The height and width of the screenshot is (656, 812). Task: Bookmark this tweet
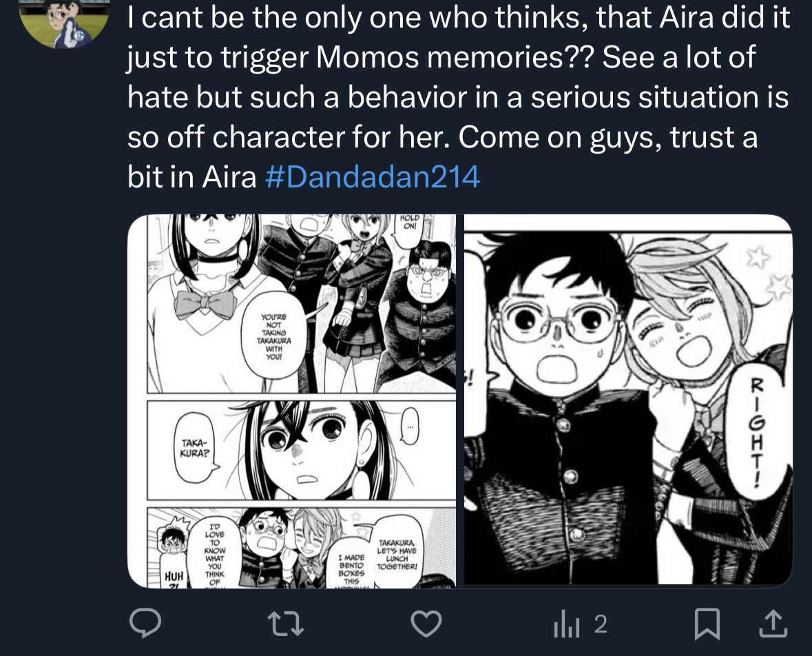pyautogui.click(x=707, y=624)
